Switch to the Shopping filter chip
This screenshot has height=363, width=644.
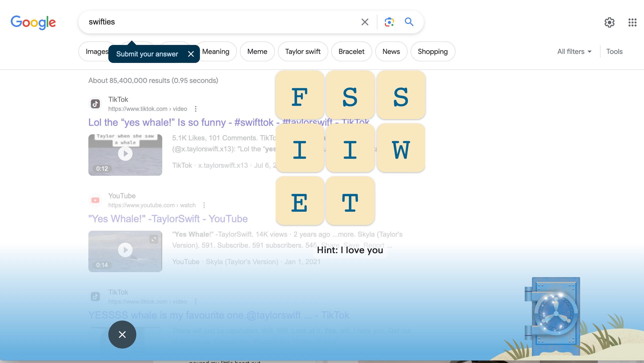point(433,51)
